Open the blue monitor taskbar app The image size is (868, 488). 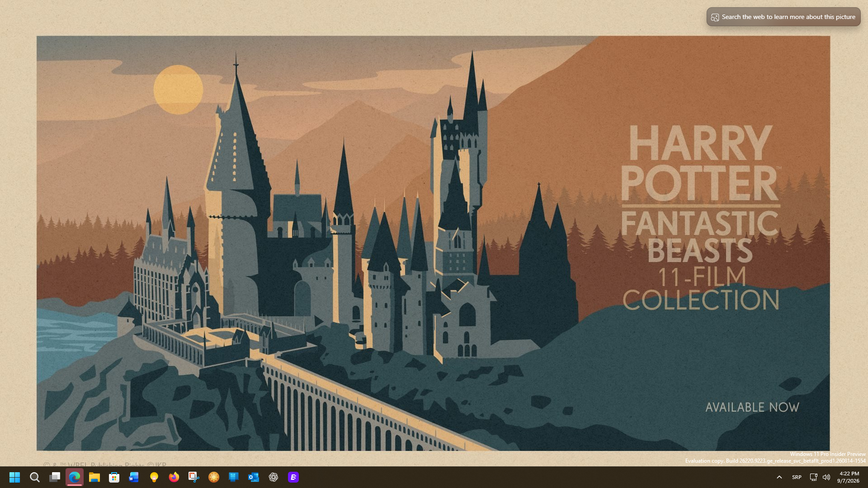point(234,477)
